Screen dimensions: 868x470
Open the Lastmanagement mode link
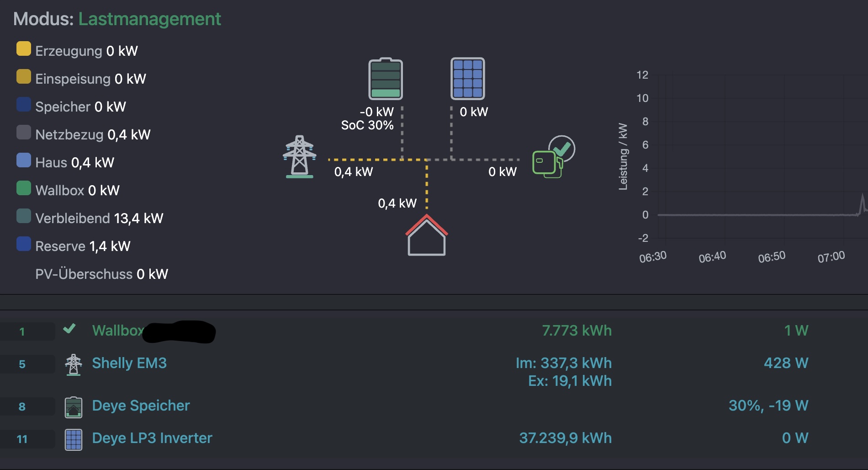[x=149, y=19]
